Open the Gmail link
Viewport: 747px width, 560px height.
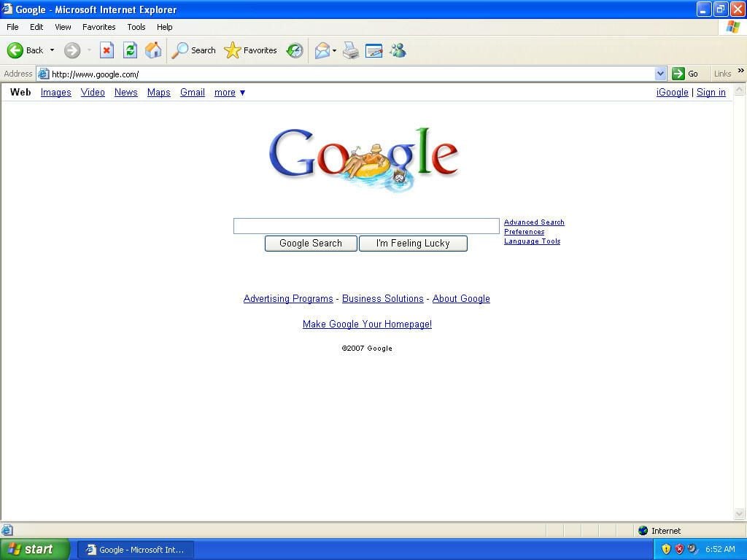click(x=193, y=93)
